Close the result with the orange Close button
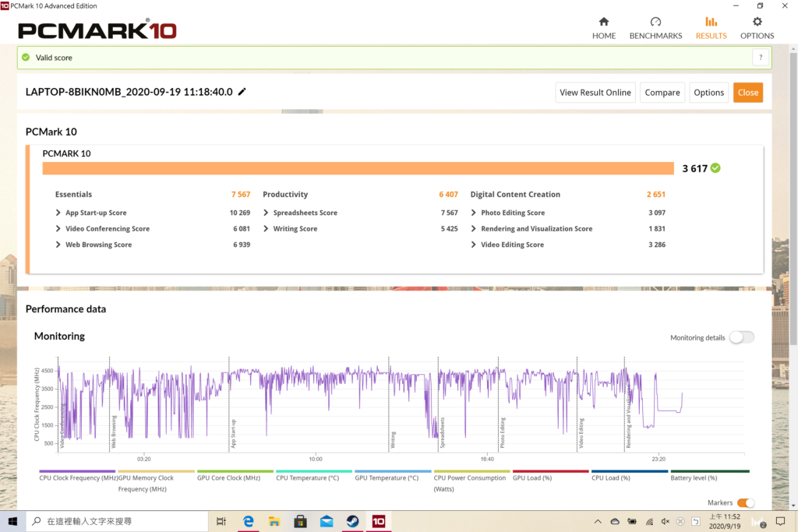Image resolution: width=798 pixels, height=532 pixels. [748, 93]
